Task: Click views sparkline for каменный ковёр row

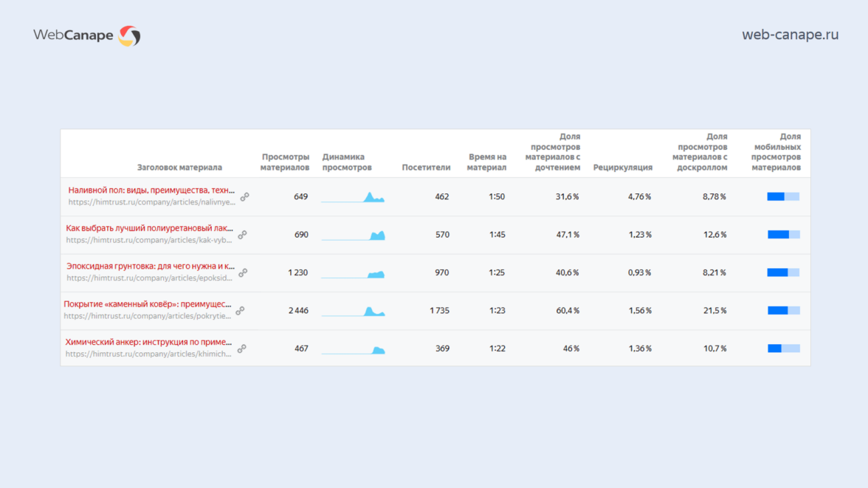Action: (353, 311)
